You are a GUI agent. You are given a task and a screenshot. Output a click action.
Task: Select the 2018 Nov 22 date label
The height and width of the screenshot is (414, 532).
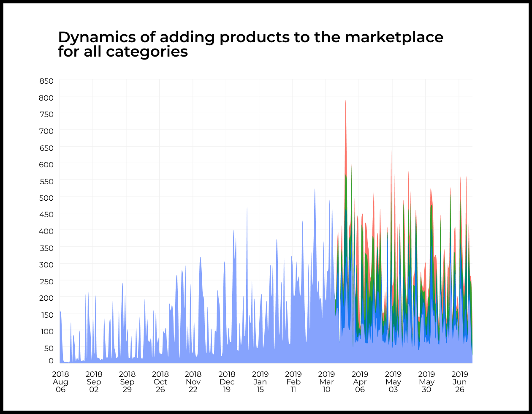click(194, 381)
